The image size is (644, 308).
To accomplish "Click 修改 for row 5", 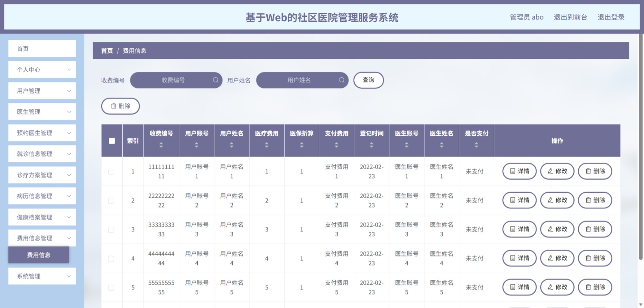I will (x=557, y=287).
